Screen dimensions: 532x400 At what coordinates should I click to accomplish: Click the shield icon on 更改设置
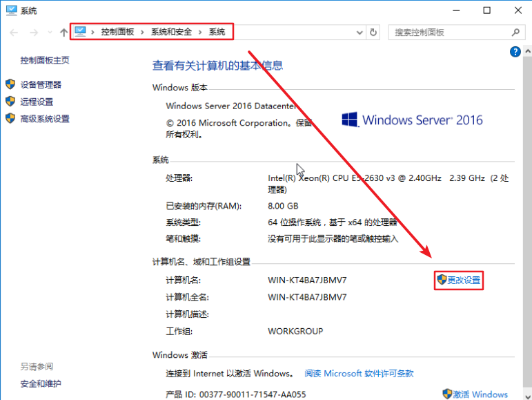[x=442, y=280]
